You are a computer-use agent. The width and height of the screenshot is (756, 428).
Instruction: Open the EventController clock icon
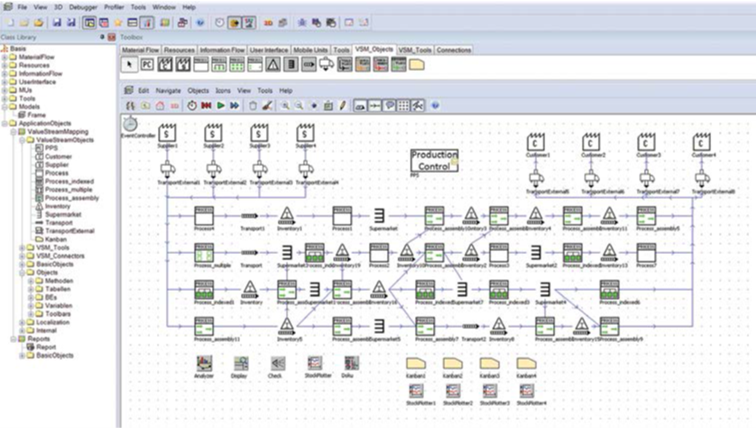pos(130,124)
